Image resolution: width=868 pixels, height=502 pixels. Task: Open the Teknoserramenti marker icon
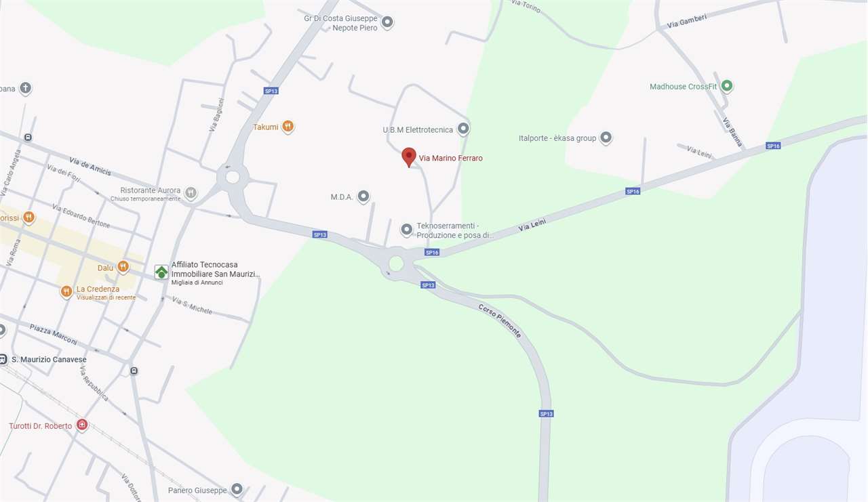click(x=406, y=230)
